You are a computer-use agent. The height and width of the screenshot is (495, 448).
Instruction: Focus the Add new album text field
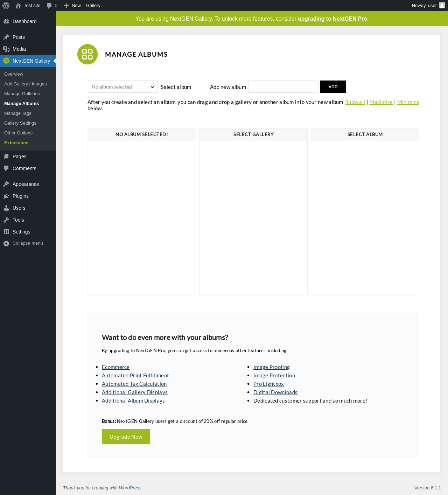283,87
